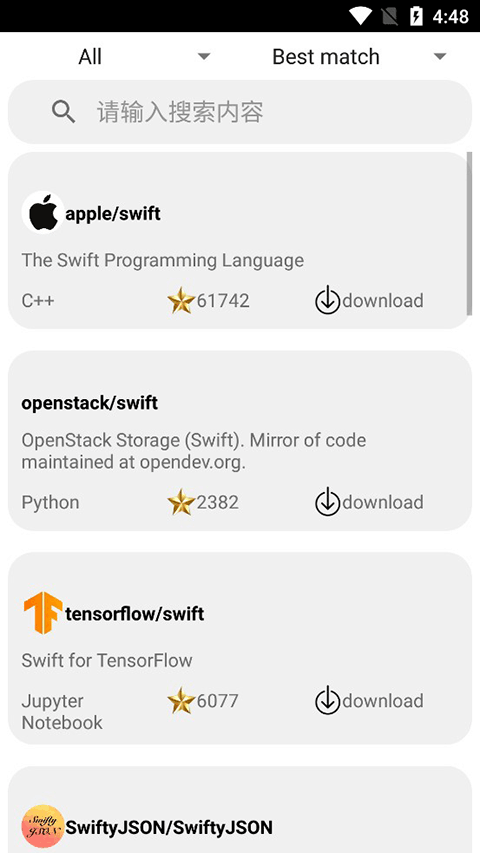480x853 pixels.
Task: Focus the search input field
Action: pyautogui.click(x=239, y=112)
